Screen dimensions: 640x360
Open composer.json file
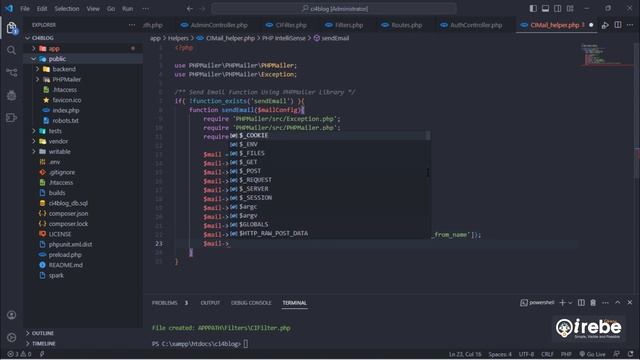coord(68,213)
